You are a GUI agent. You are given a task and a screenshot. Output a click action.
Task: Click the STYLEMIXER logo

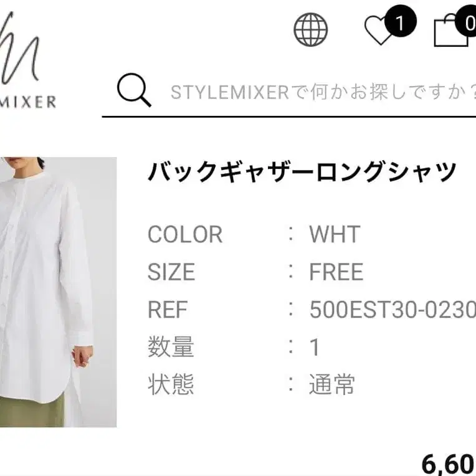tap(27, 60)
